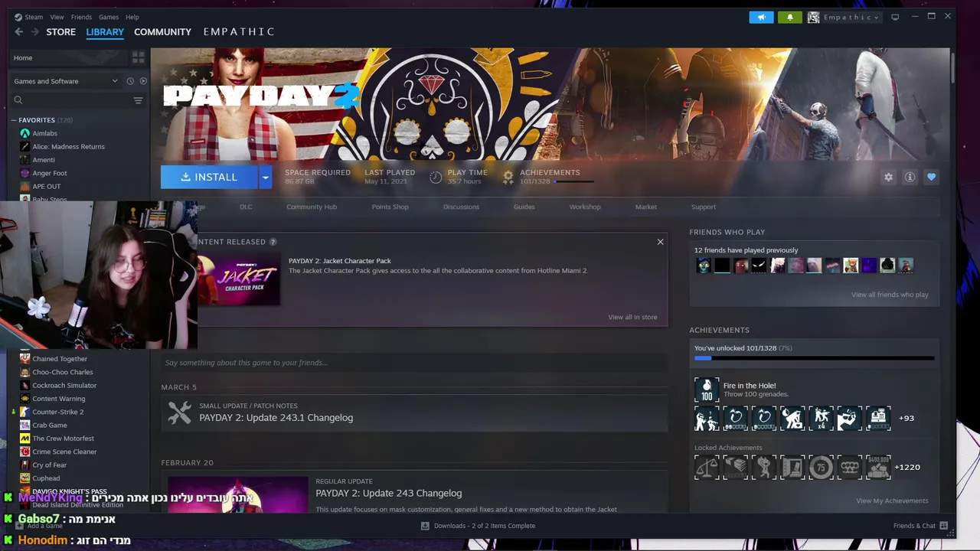
Task: Open Jacket Character Pack thumbnail
Action: coord(239,280)
